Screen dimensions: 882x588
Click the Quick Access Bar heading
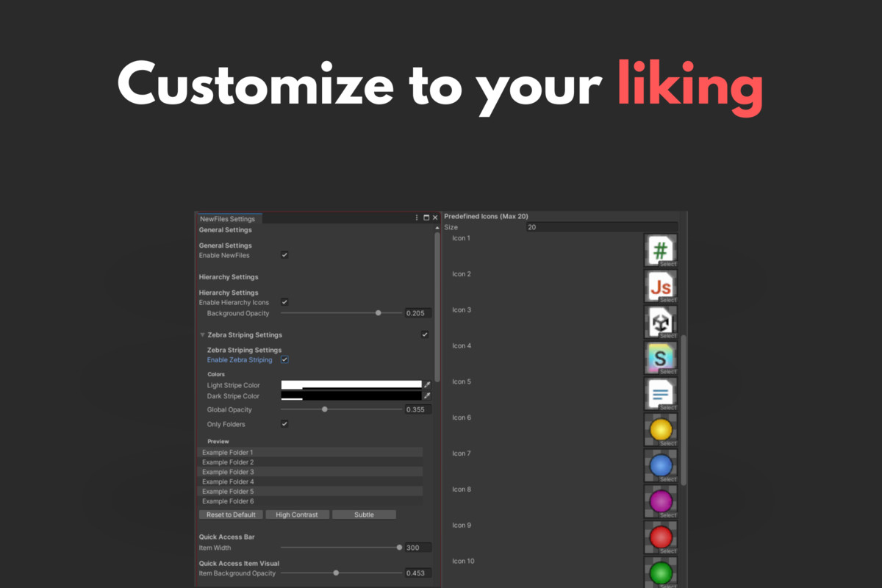tap(226, 537)
